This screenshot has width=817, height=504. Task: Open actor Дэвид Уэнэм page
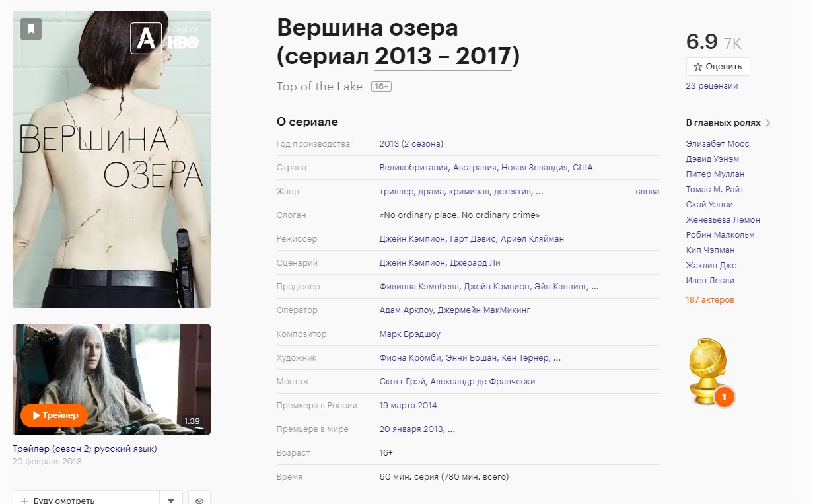(x=713, y=159)
